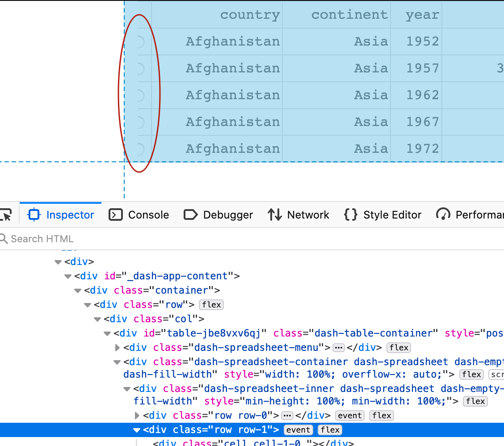Switch to the Console tab

(x=139, y=215)
